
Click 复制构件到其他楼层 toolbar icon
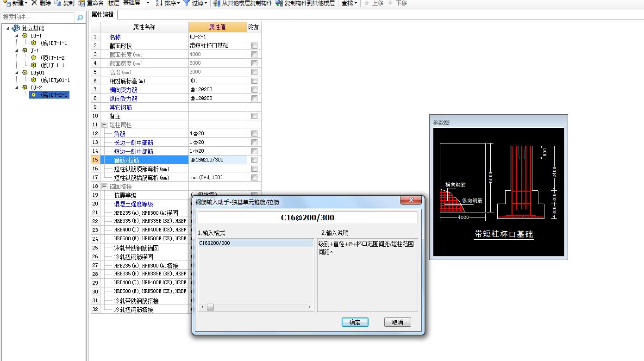279,3
